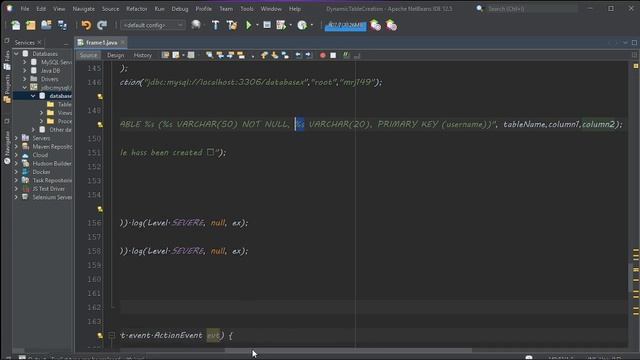This screenshot has width=640, height=360.
Task: Click the Comment lines editor icon
Action: tap(346, 56)
